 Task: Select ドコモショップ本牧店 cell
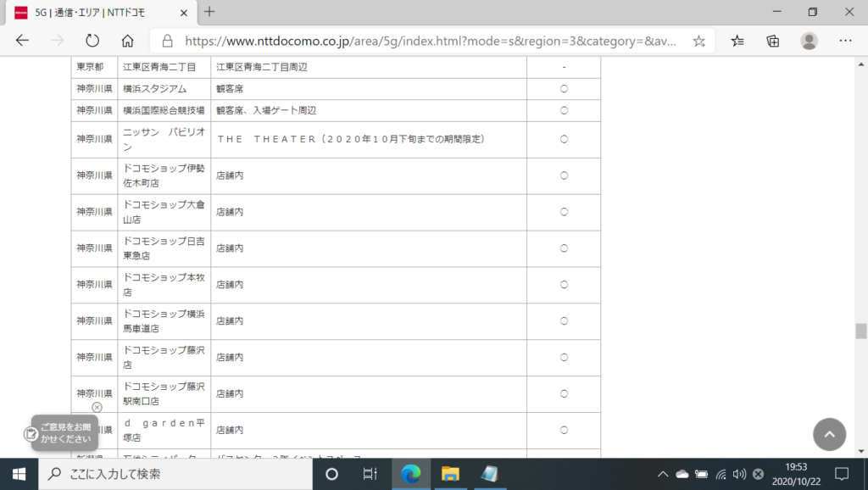164,285
